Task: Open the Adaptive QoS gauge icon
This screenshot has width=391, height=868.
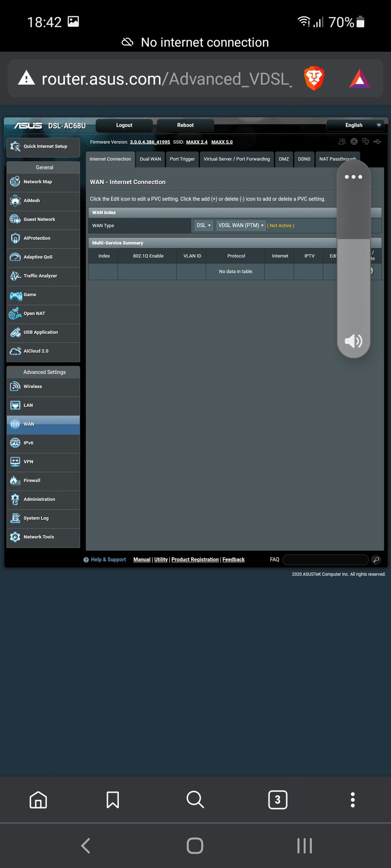Action: coord(15,257)
